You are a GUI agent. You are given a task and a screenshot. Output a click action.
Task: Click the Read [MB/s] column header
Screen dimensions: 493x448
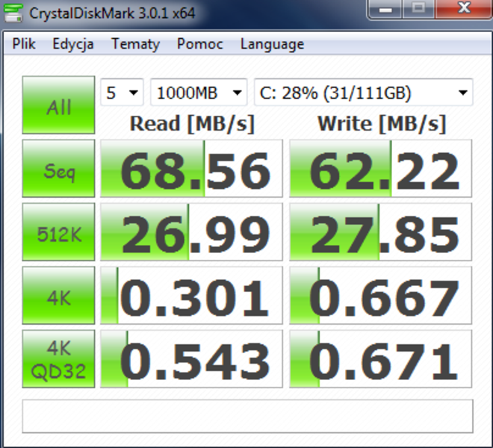pyautogui.click(x=192, y=123)
